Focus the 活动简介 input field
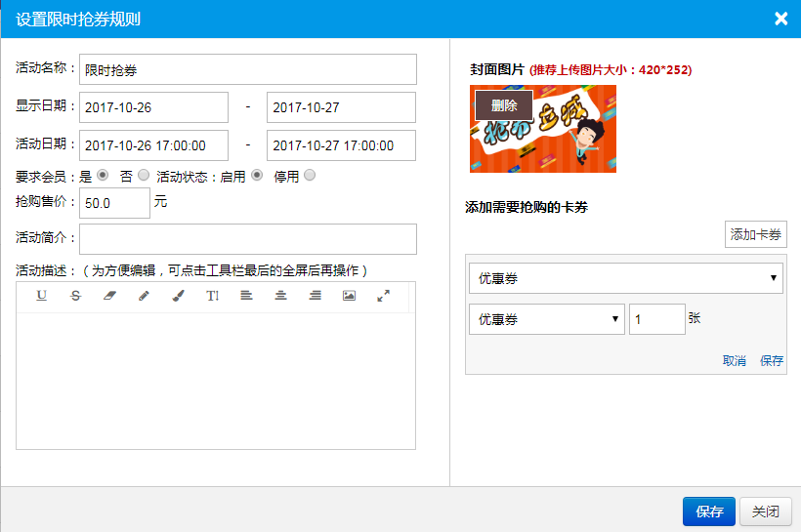Image resolution: width=801 pixels, height=532 pixels. (248, 239)
